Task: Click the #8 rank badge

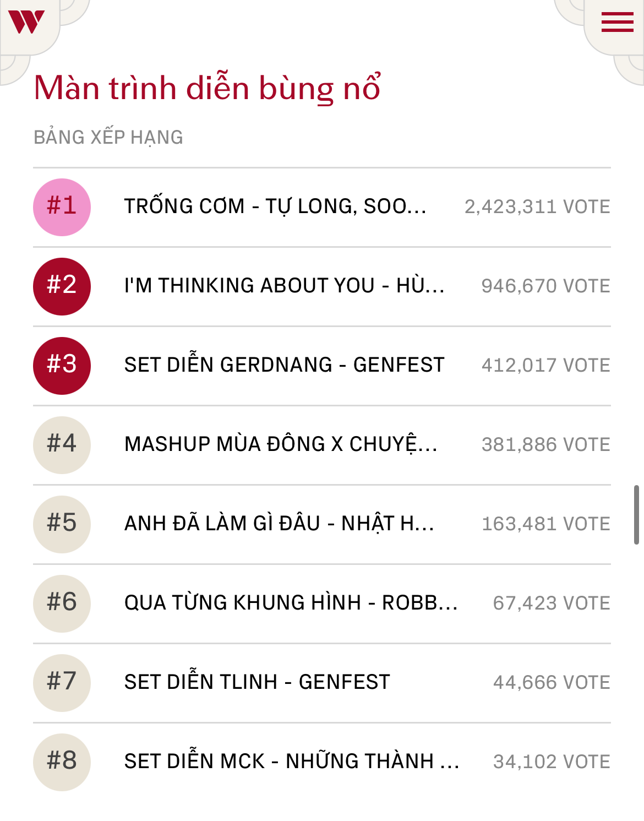Action: (62, 762)
